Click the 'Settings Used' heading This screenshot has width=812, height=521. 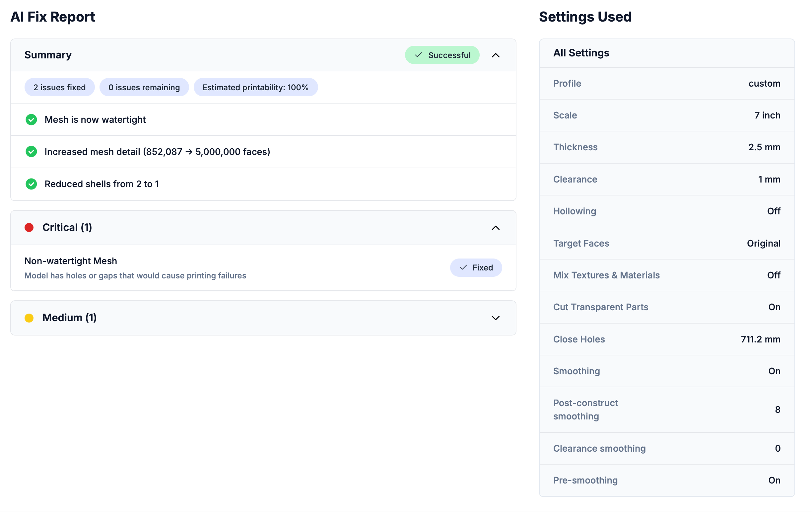point(585,17)
